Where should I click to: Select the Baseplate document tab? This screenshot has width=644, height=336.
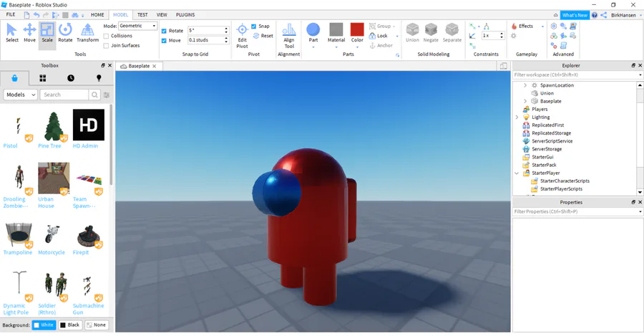click(x=138, y=66)
